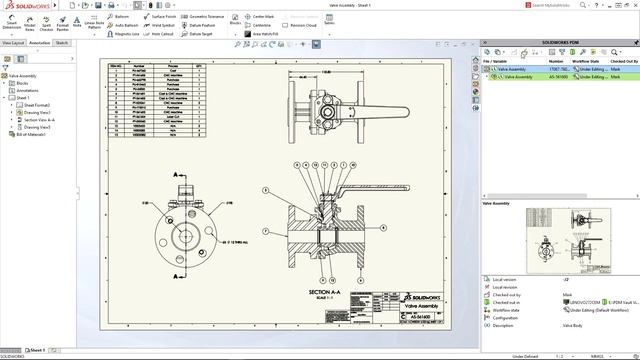This screenshot has height=360, width=640.
Task: Click the first tab icon of the feature tree panel
Action: pos(7,59)
